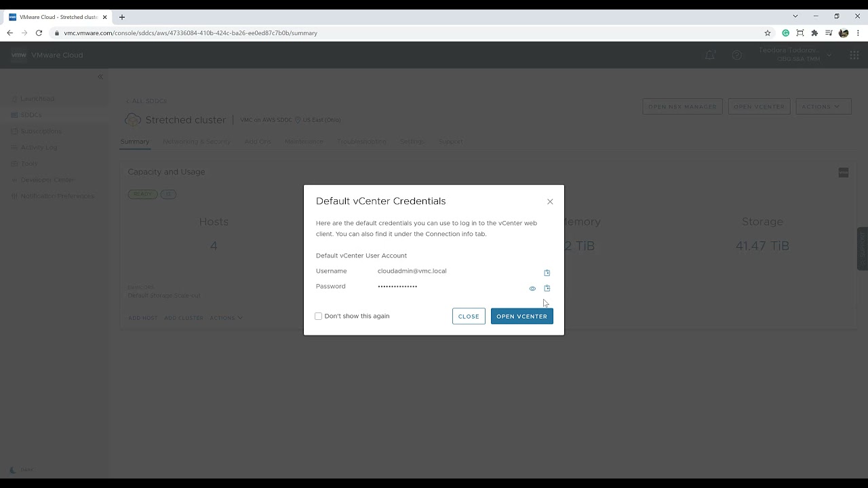The image size is (868, 488).
Task: Bookmark this page with the star icon
Action: [x=768, y=33]
